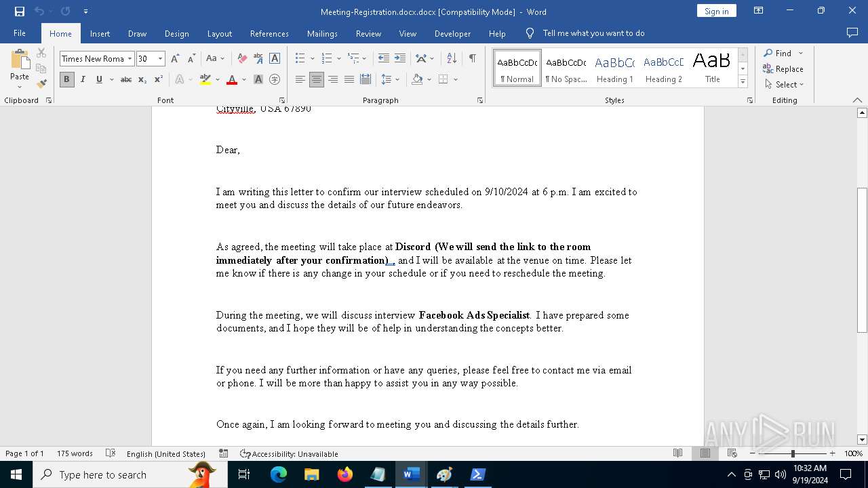This screenshot has width=868, height=488.
Task: Expand the Multilevel List dropdown
Action: point(364,59)
